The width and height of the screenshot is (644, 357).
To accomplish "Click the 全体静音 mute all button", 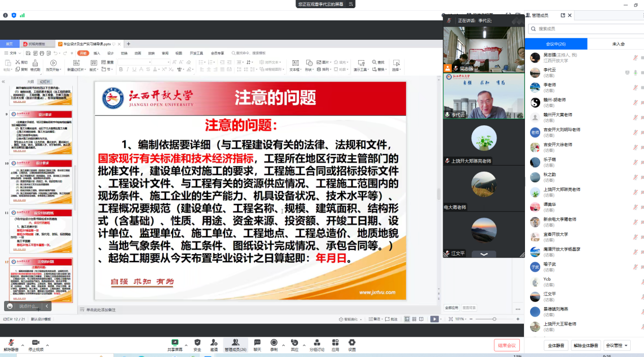I will coord(557,345).
